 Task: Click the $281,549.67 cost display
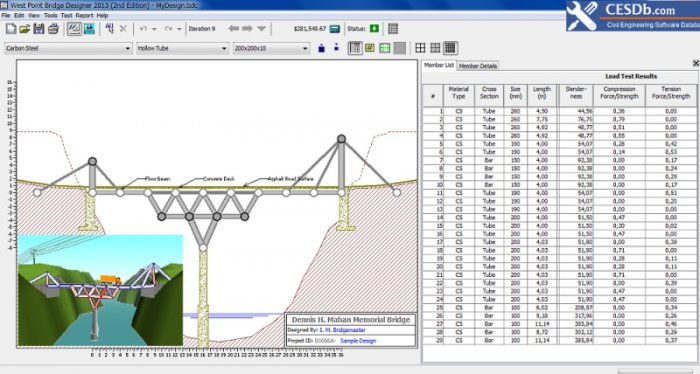point(310,29)
